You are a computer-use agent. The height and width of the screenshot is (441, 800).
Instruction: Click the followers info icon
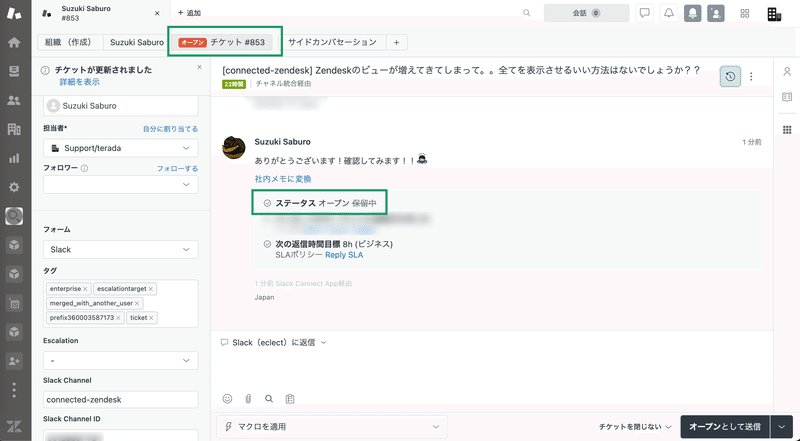coord(84,168)
